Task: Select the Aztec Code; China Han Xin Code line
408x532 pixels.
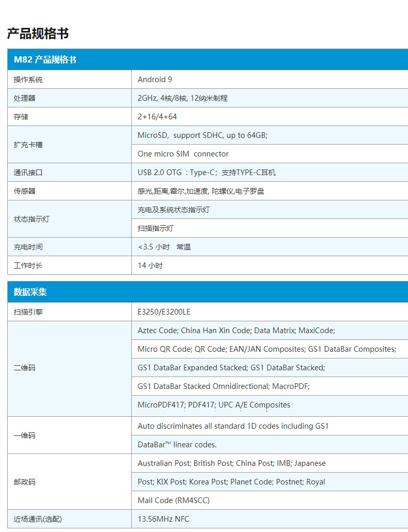Action: 237,331
